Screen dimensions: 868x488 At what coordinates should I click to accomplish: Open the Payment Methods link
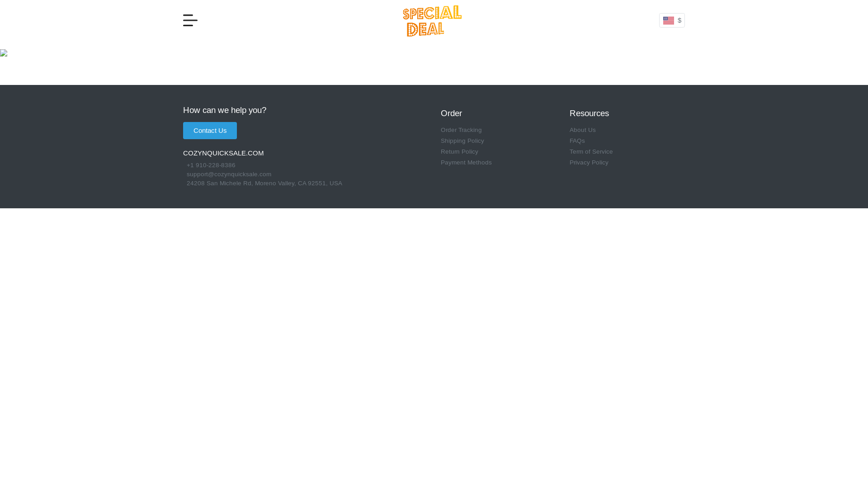coord(466,163)
